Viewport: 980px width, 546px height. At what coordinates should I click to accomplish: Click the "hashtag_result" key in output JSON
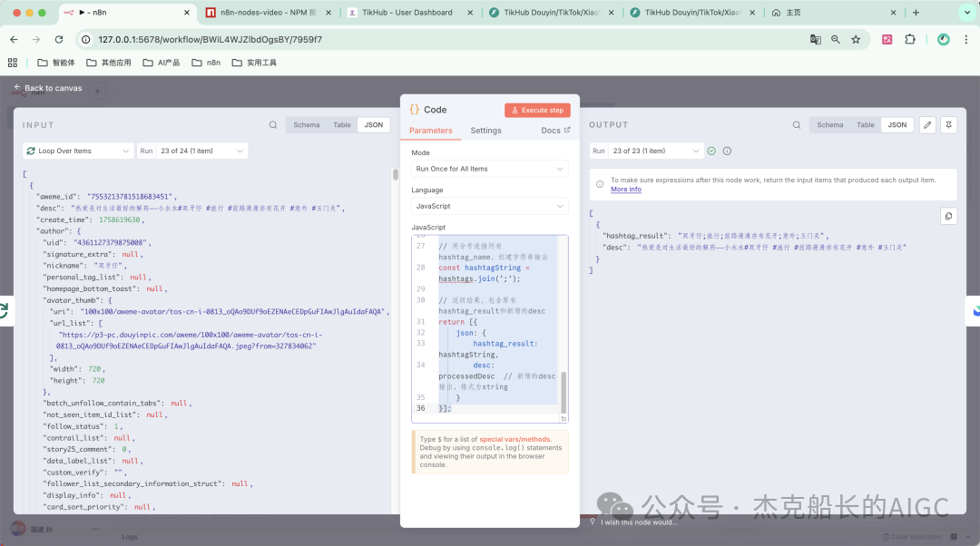pos(637,236)
